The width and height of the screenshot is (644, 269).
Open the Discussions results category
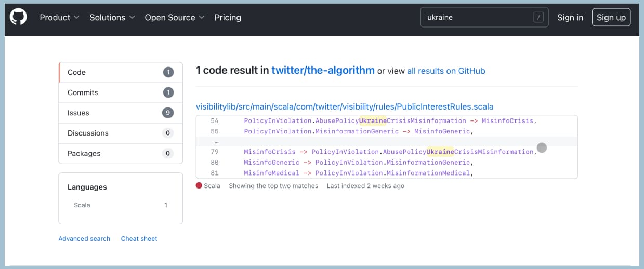point(120,133)
